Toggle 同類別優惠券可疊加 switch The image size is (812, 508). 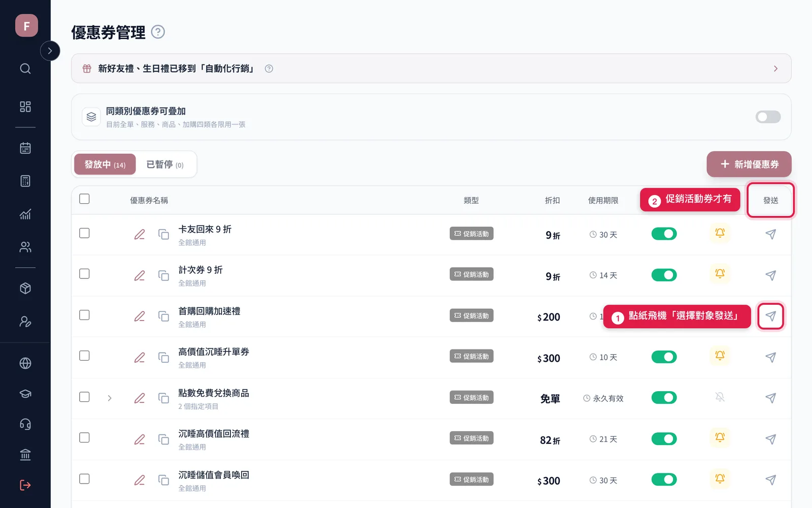768,117
